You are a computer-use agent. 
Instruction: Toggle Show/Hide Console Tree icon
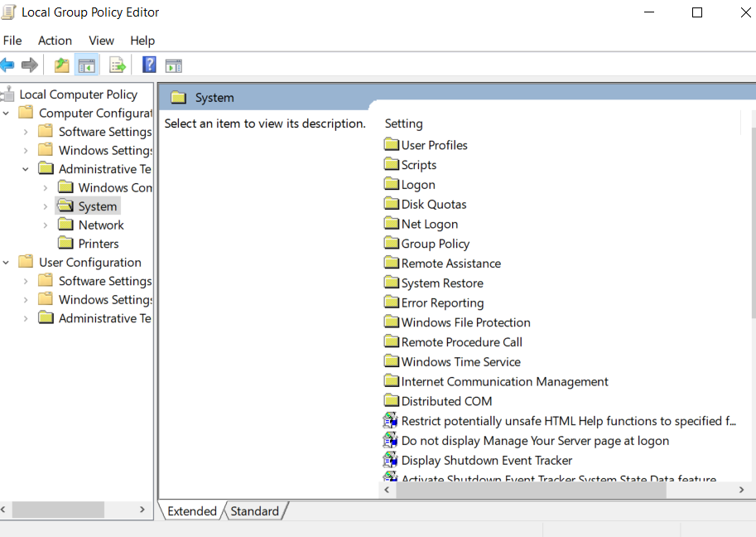[x=87, y=65]
